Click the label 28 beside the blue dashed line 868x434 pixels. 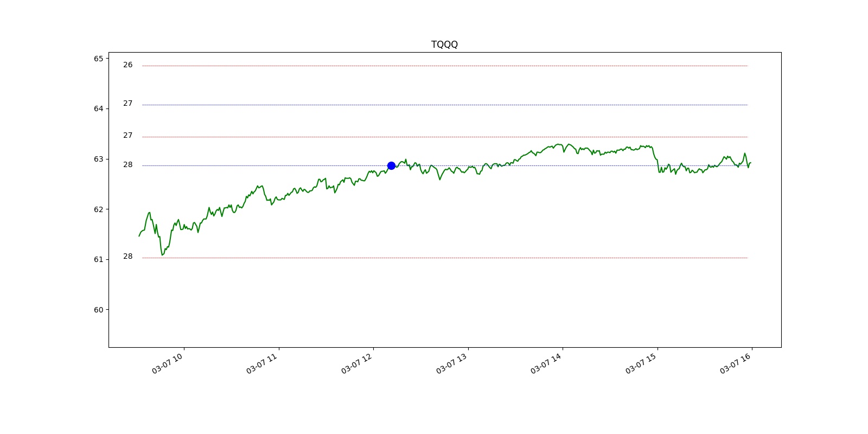coord(127,164)
